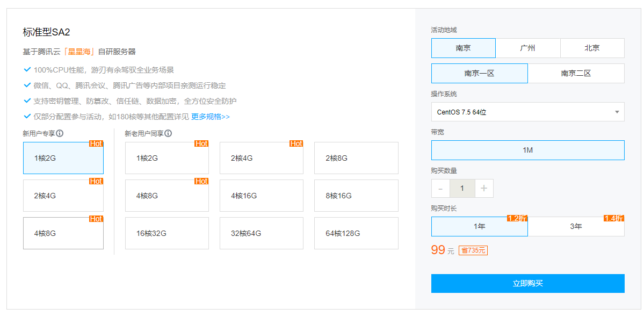
Task: Select 4核8G under 新用户专享
Action: coord(63,233)
